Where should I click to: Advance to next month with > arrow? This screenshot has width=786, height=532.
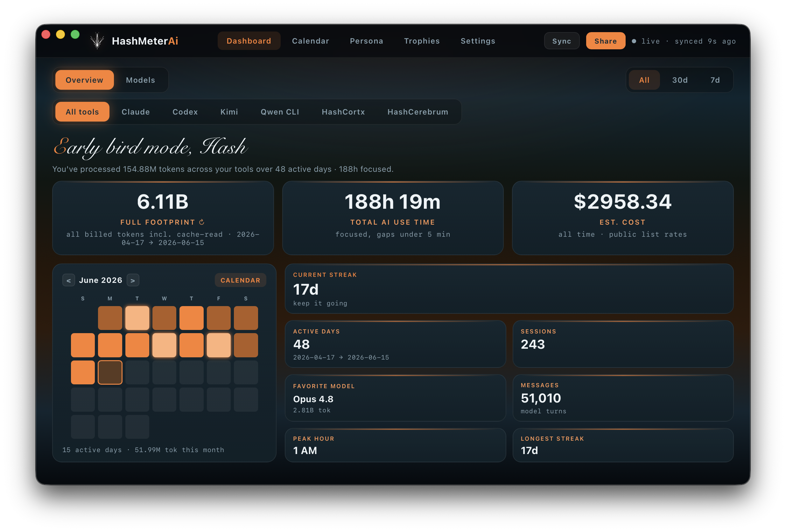(x=133, y=280)
